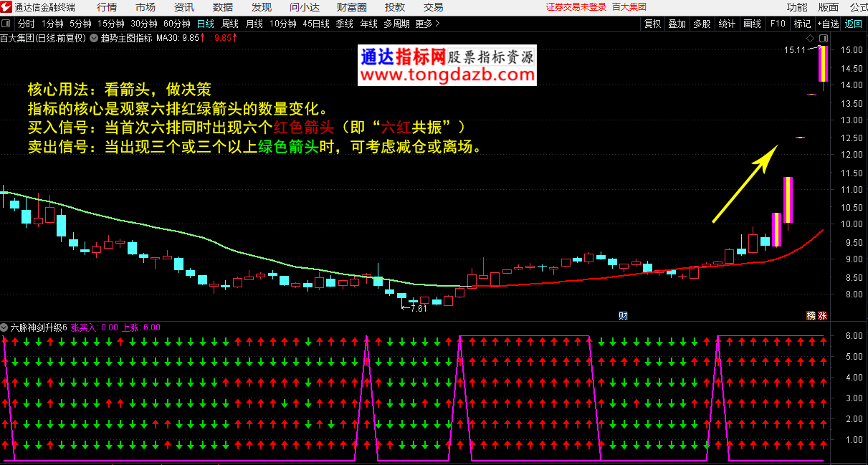The image size is (868, 465).
Task: Switch to 60分钟 period tab
Action: 176,24
